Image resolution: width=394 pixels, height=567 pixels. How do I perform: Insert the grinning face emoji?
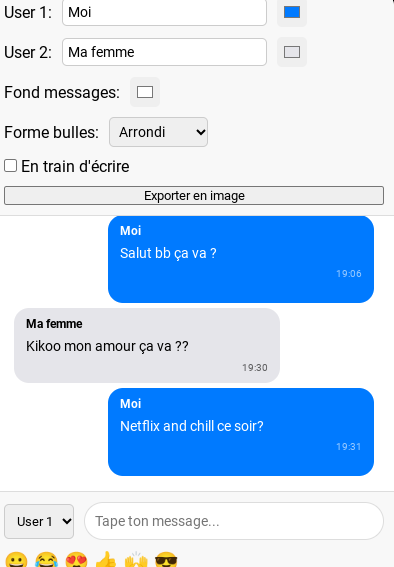17,560
